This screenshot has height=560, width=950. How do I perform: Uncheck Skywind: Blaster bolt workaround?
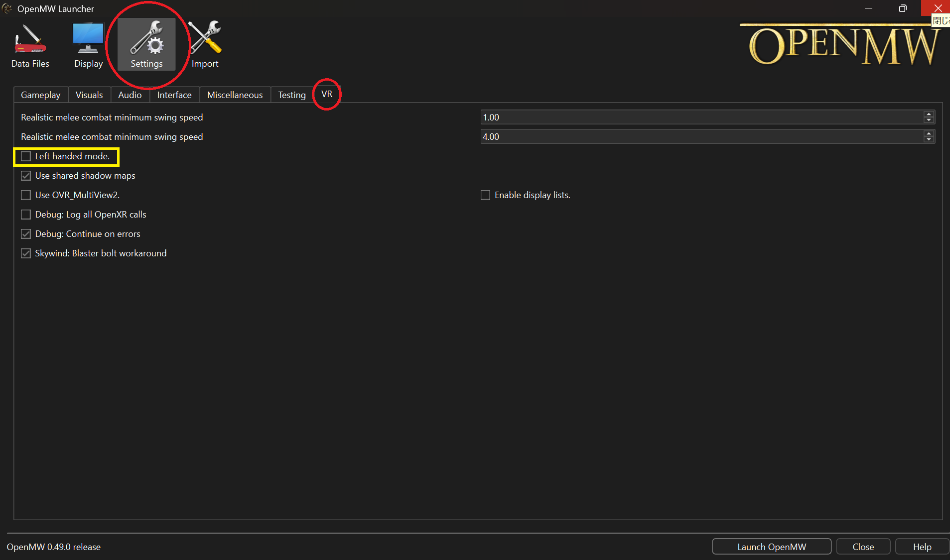pyautogui.click(x=26, y=253)
